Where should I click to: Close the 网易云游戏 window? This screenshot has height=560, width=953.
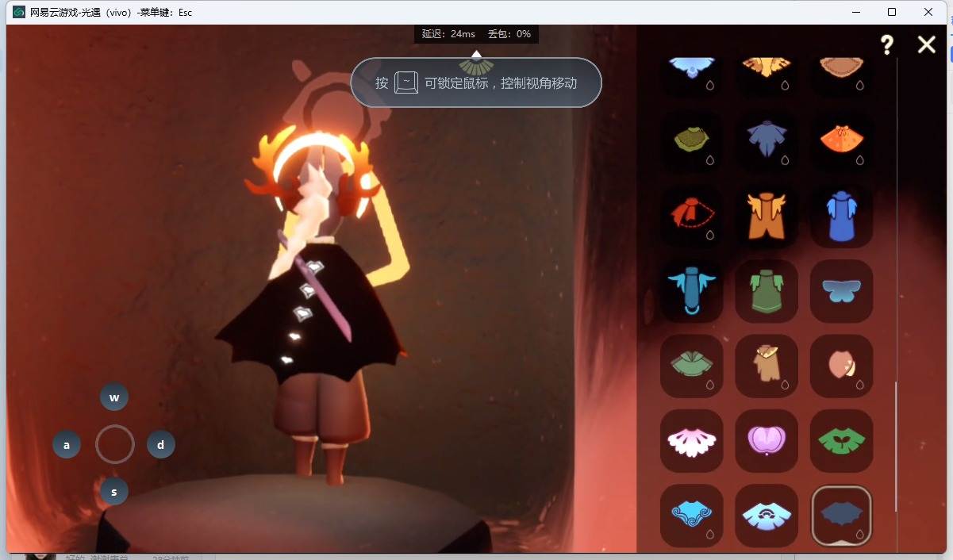click(928, 12)
